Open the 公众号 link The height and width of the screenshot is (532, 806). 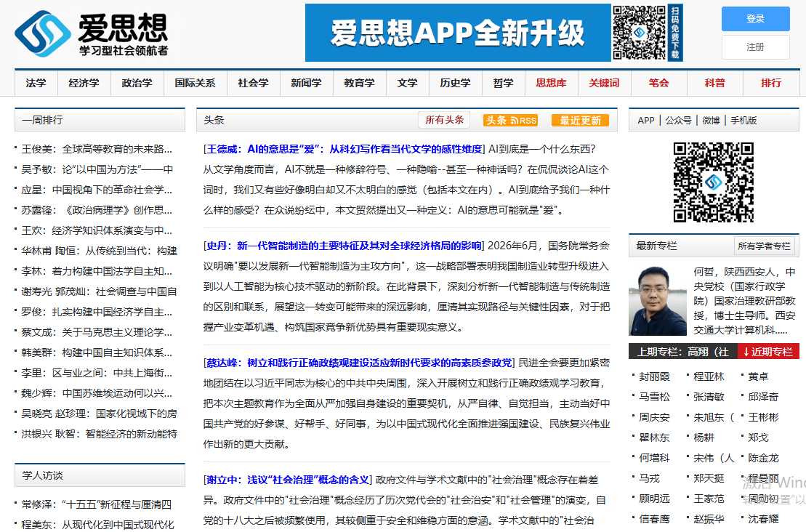coord(678,120)
